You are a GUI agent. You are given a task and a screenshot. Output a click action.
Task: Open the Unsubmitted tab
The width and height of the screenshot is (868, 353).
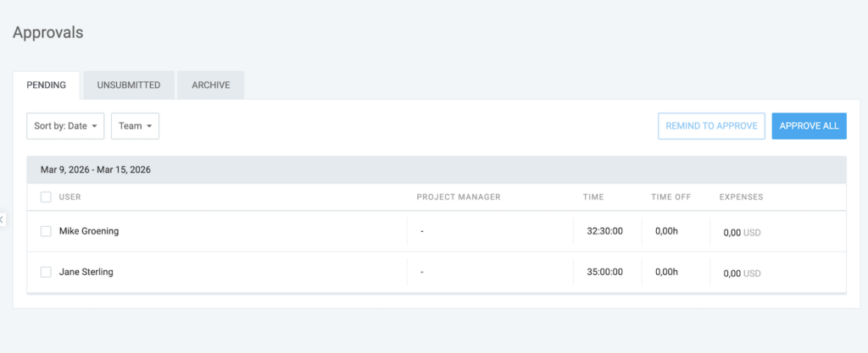pos(129,85)
